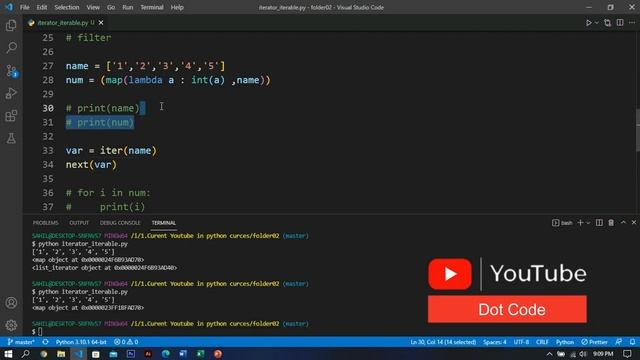Click the 'var = iter(name)' line
This screenshot has height=360, width=640.
click(x=111, y=151)
